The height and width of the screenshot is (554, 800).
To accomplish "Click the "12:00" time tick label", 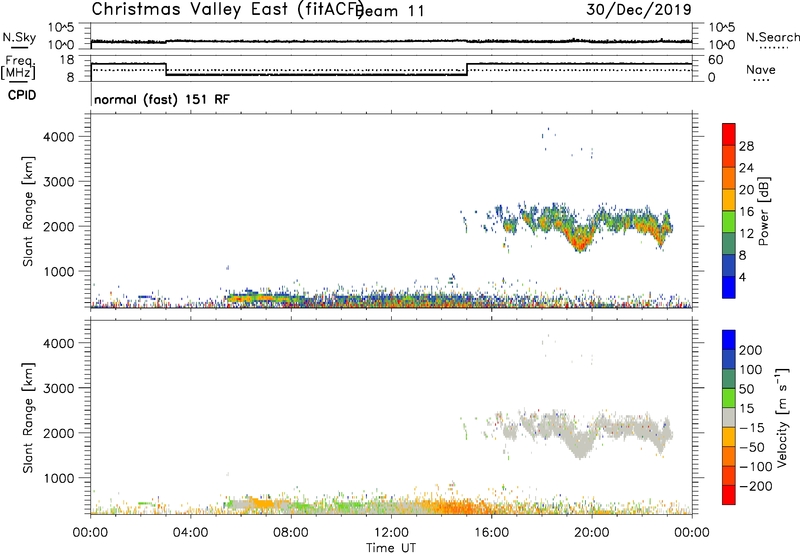I will click(391, 533).
